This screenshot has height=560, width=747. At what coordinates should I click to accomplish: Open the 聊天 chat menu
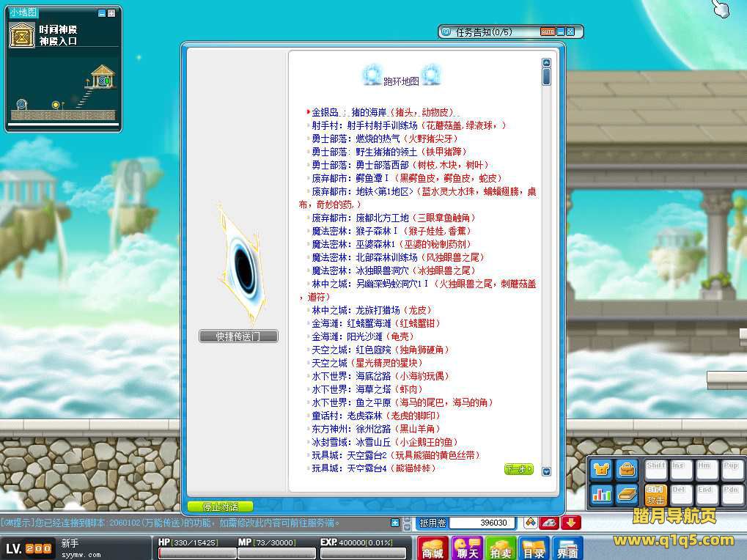click(466, 548)
